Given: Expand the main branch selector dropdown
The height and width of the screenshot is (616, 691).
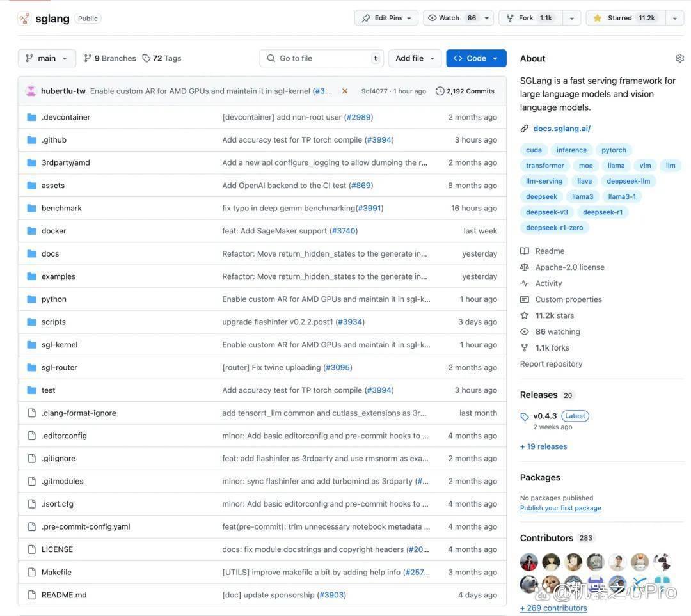Looking at the screenshot, I should [x=47, y=58].
